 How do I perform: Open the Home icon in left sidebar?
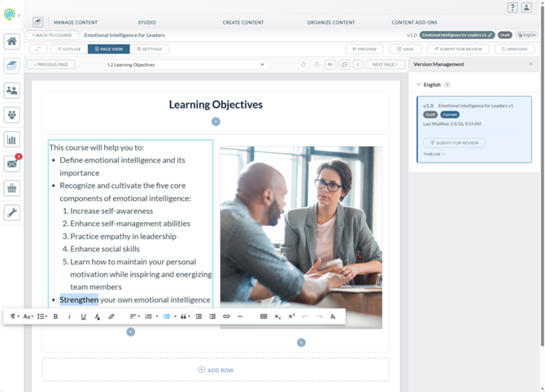pyautogui.click(x=12, y=41)
